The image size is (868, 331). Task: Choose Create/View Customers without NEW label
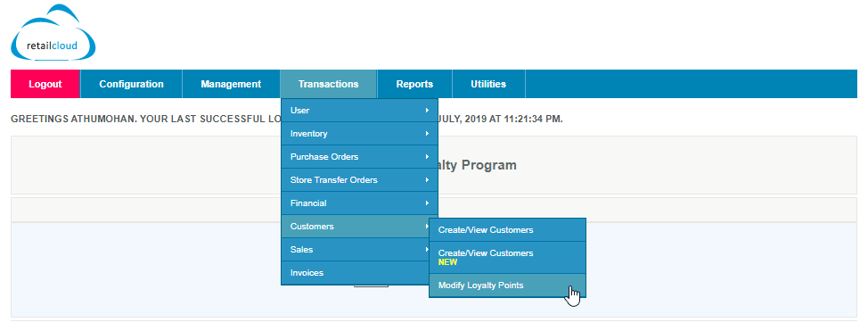click(x=507, y=229)
